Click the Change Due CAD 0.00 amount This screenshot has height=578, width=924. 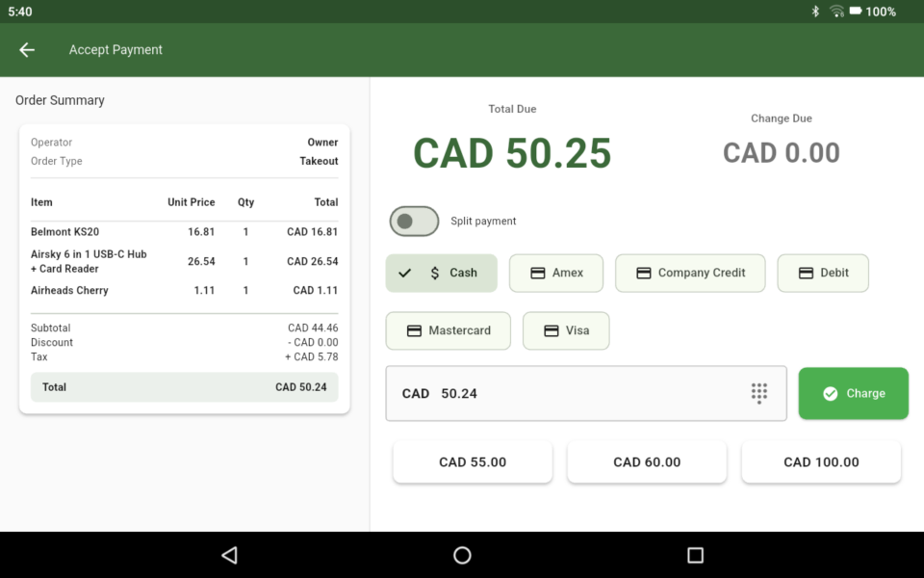click(782, 153)
